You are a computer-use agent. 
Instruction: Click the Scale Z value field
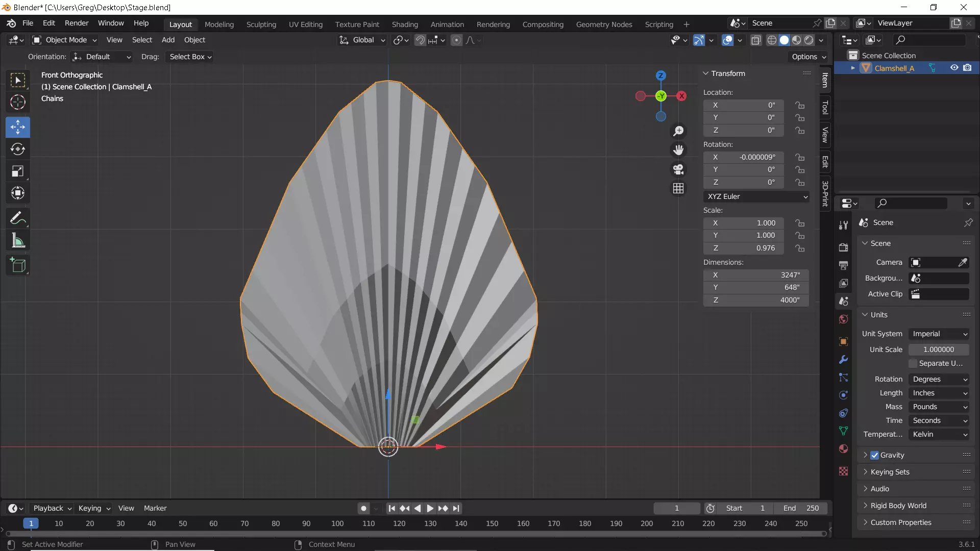pyautogui.click(x=744, y=248)
